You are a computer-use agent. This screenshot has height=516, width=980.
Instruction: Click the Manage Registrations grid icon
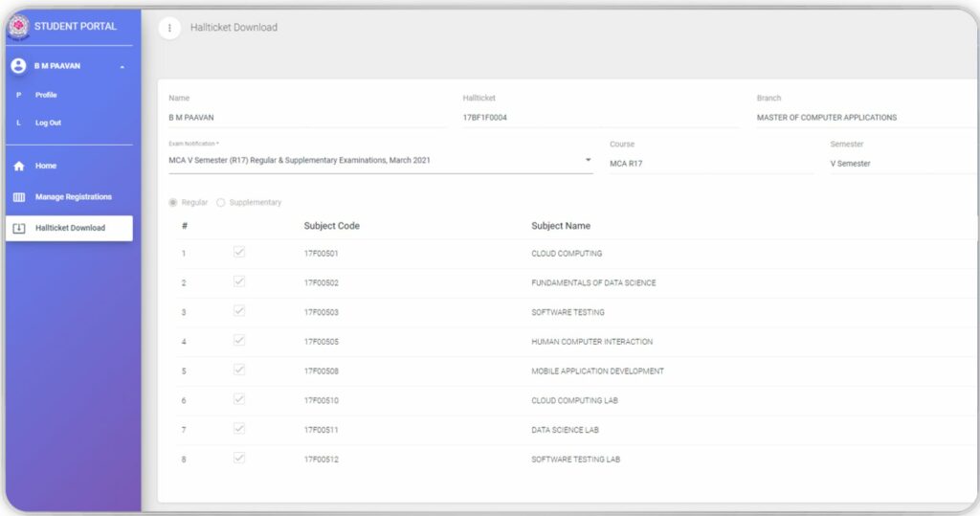[18, 197]
